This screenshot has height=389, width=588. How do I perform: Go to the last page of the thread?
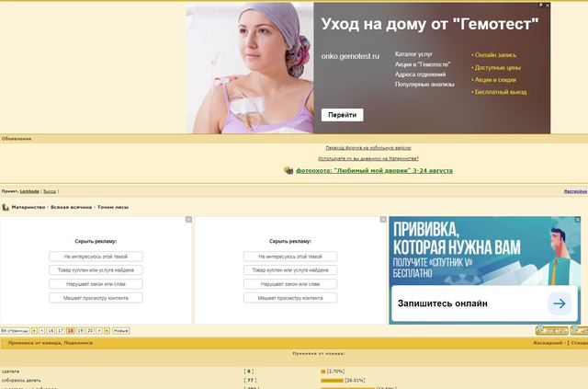[107, 331]
